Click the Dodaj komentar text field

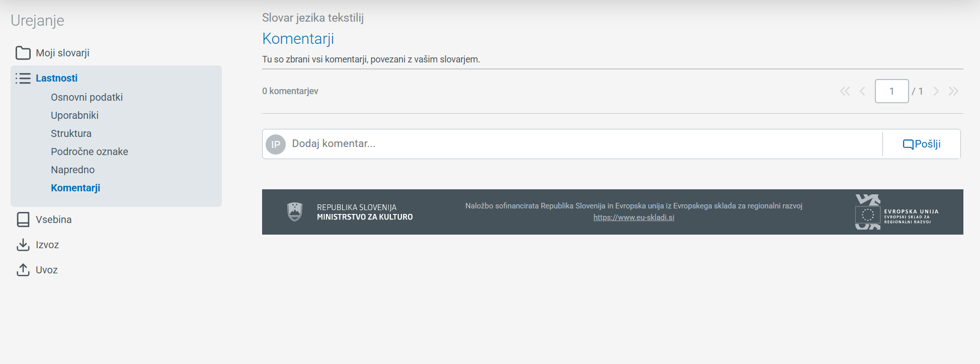tap(584, 144)
